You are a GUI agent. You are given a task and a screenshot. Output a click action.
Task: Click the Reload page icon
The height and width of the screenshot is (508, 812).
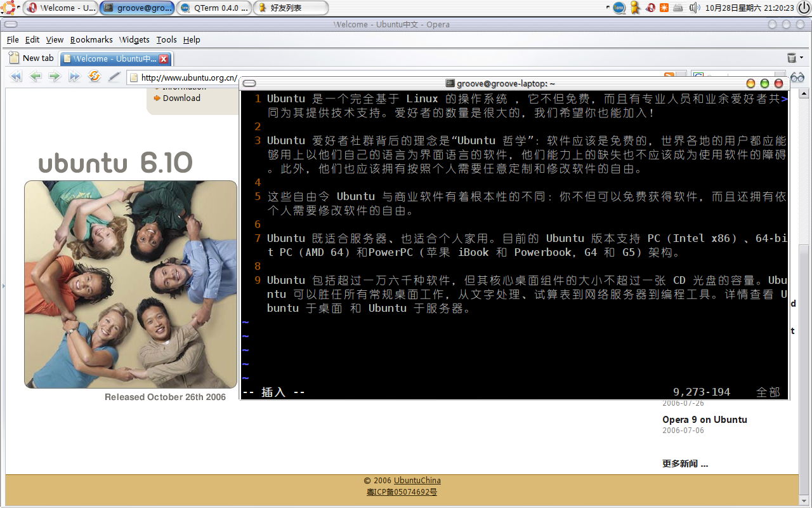click(x=95, y=77)
